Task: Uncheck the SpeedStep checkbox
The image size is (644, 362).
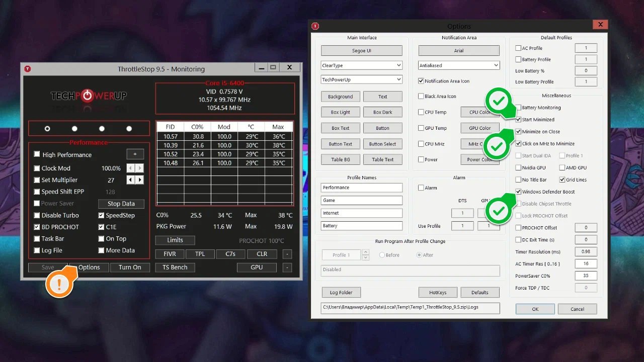Action: coord(102,215)
